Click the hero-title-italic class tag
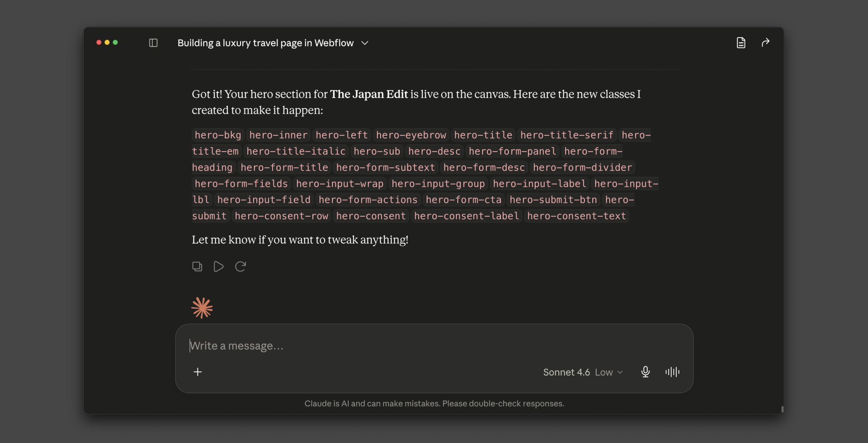868x443 pixels. (296, 152)
